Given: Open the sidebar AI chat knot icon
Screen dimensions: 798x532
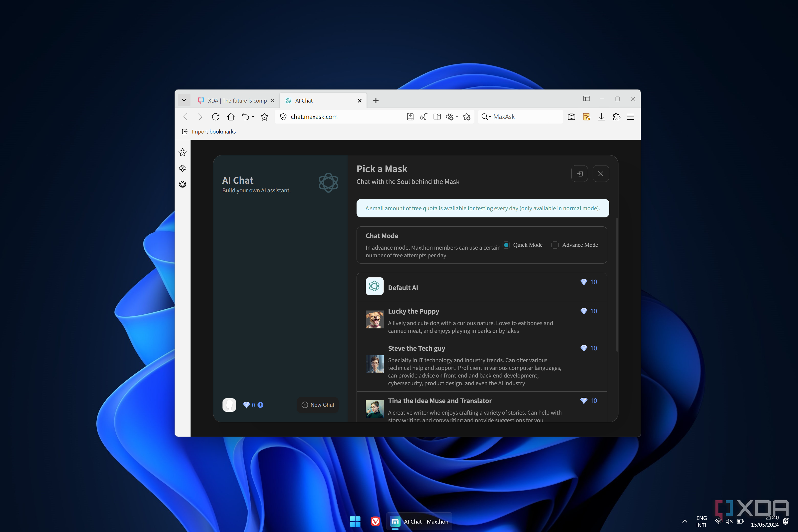Looking at the screenshot, I should 183,184.
